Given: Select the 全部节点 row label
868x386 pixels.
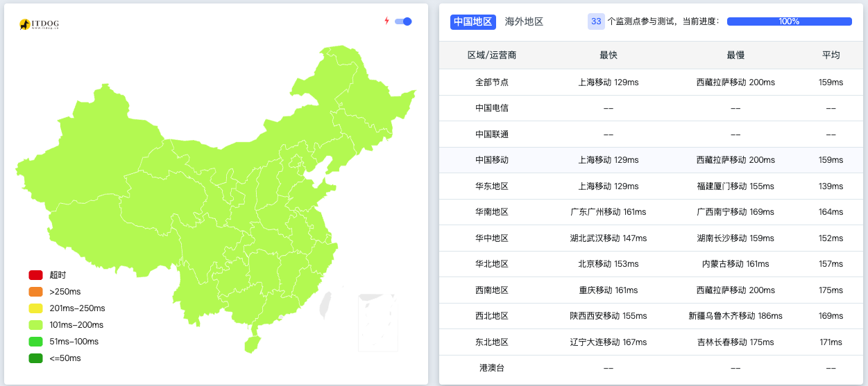Looking at the screenshot, I should 492,82.
